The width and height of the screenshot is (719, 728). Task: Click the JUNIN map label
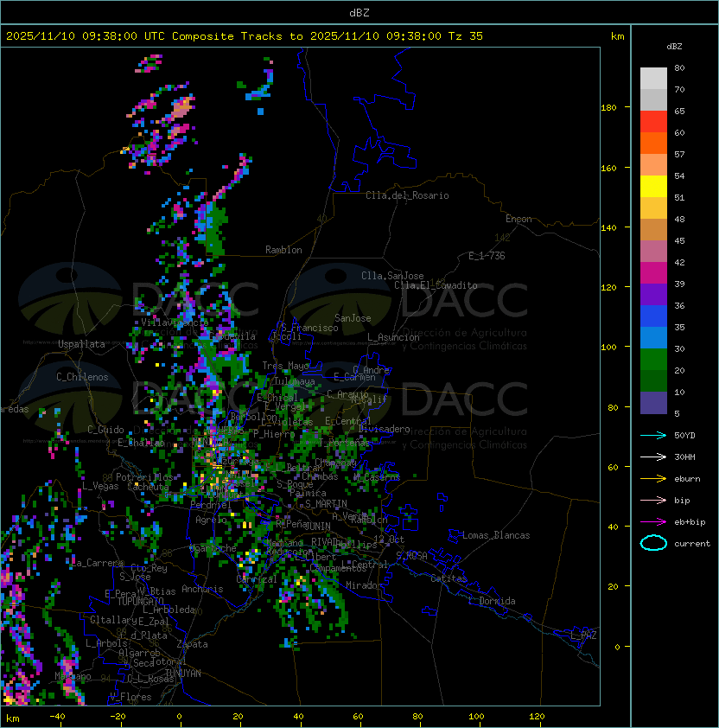point(317,527)
